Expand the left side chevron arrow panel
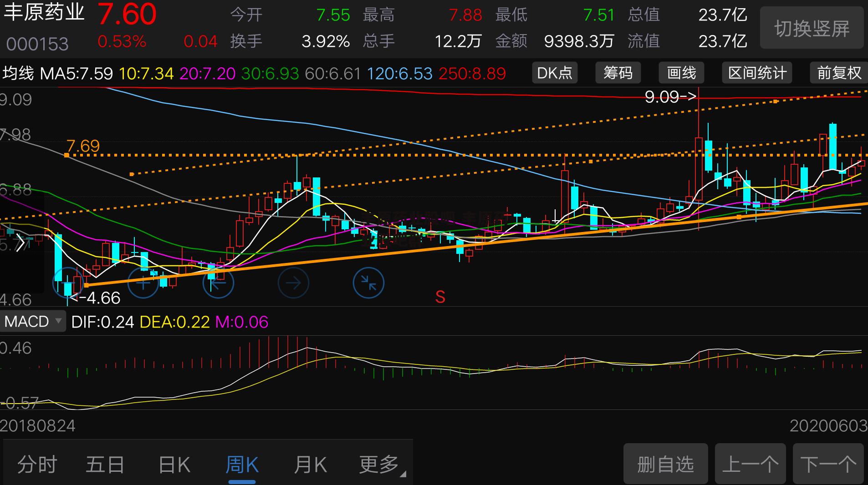This screenshot has width=868, height=485. pos(20,242)
